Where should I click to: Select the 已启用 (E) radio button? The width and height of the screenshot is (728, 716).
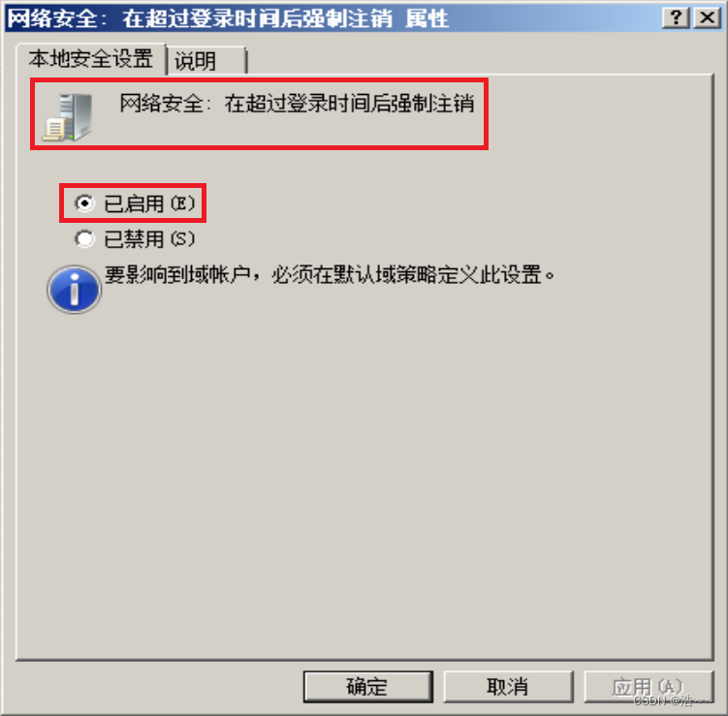click(84, 203)
